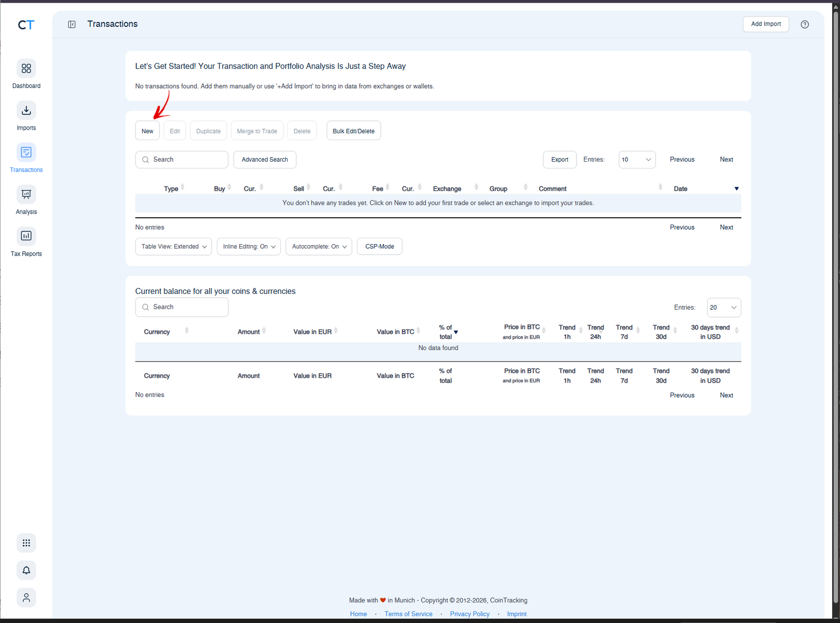Open the Table View: Extended dropdown

pyautogui.click(x=173, y=246)
